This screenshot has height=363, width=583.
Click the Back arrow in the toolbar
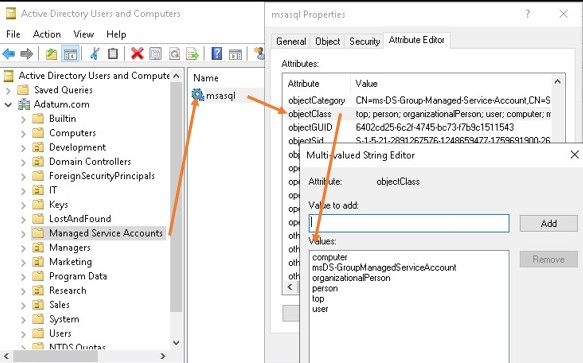point(9,54)
